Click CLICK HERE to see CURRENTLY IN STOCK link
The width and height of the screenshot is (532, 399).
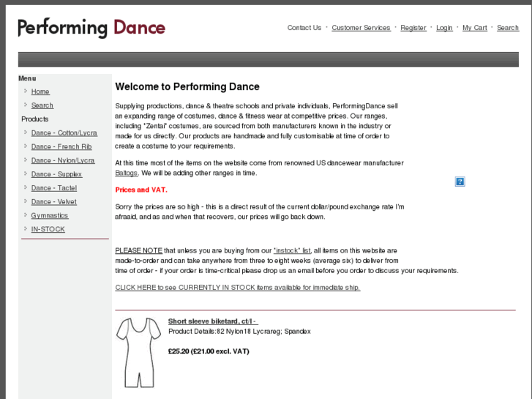[x=238, y=288]
